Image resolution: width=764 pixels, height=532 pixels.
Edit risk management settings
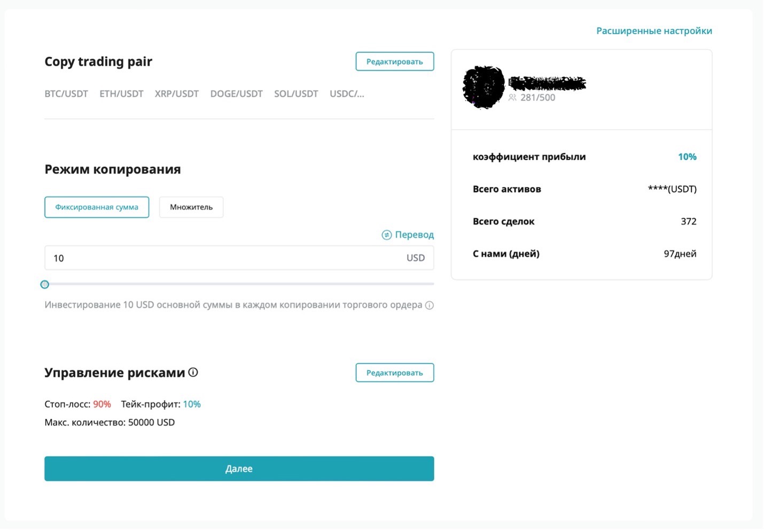click(x=394, y=373)
